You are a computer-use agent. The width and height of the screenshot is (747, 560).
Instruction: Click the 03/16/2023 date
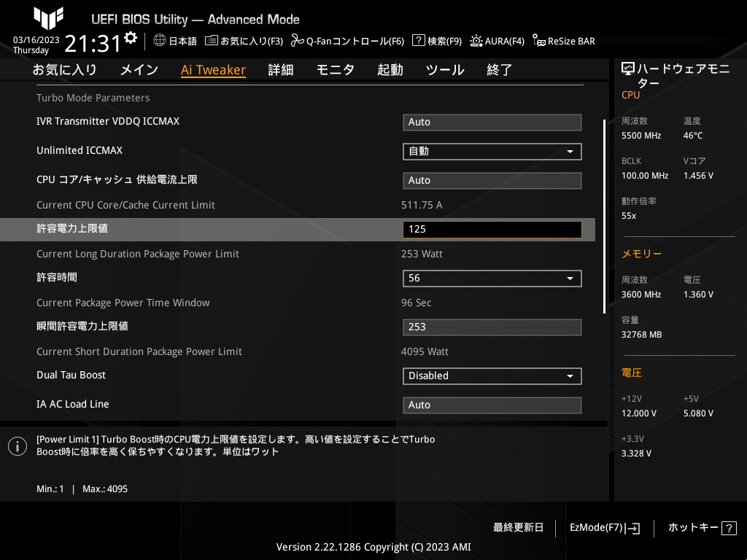pyautogui.click(x=36, y=40)
